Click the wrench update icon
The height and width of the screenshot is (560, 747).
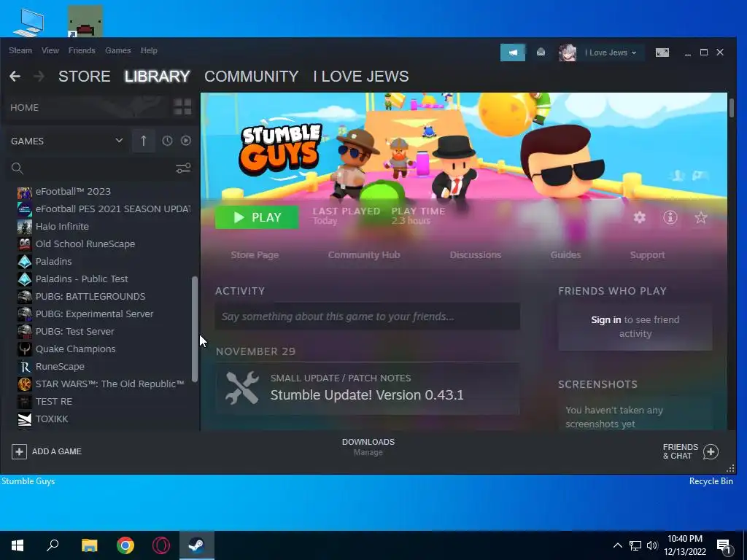(x=242, y=388)
